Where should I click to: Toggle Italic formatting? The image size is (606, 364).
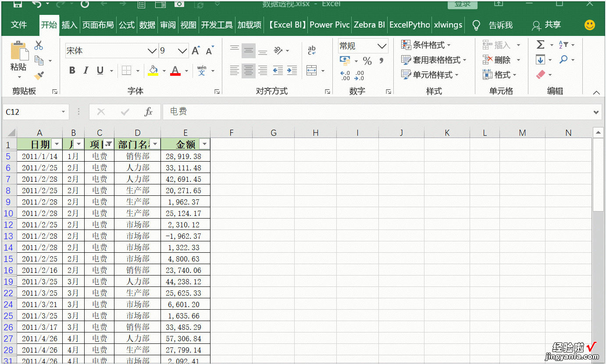86,70
